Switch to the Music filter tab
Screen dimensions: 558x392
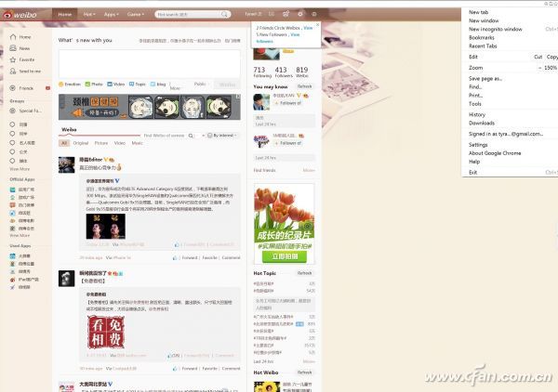(x=137, y=143)
